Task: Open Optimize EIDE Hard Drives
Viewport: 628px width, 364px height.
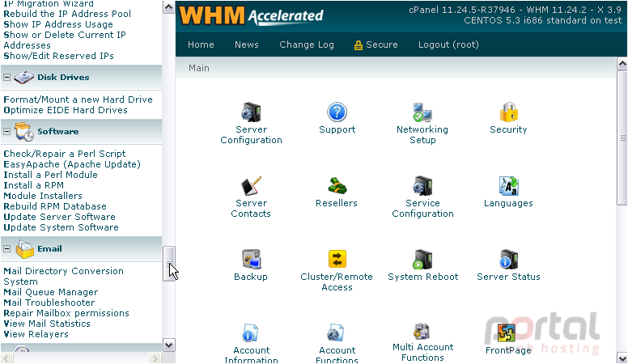Action: pyautogui.click(x=66, y=110)
